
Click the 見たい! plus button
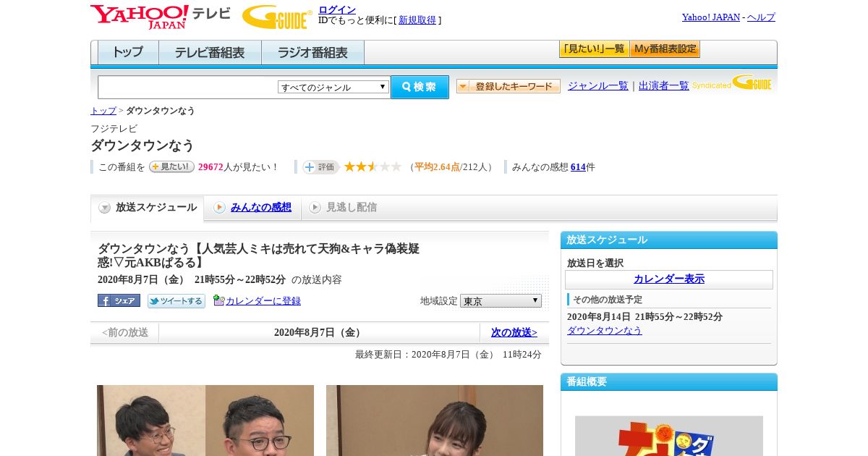171,166
